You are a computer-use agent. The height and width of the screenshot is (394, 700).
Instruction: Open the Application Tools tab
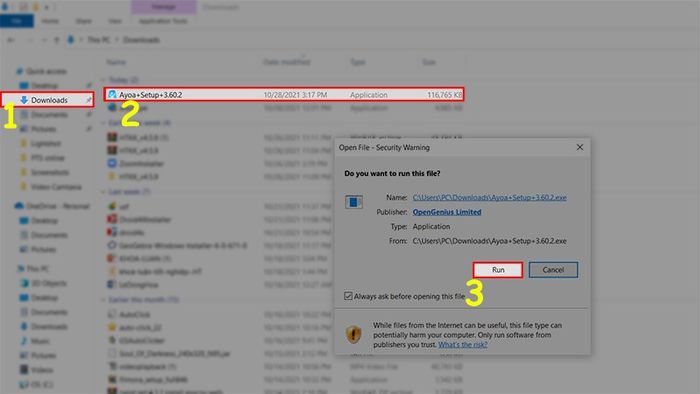(163, 21)
